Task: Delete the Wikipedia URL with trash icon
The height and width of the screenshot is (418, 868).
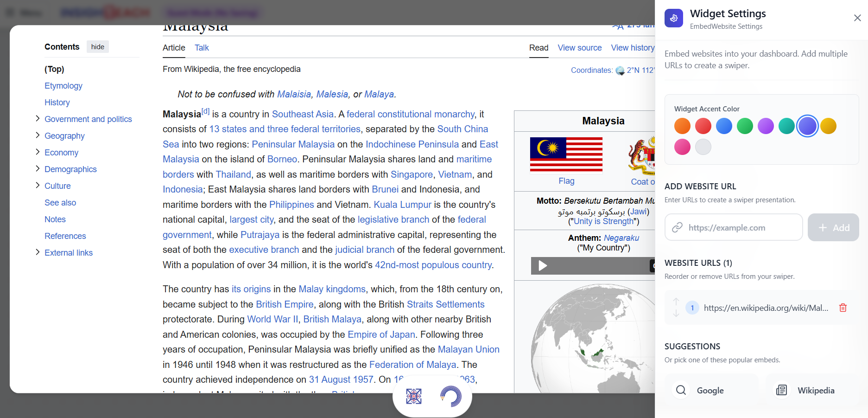Action: 843,308
